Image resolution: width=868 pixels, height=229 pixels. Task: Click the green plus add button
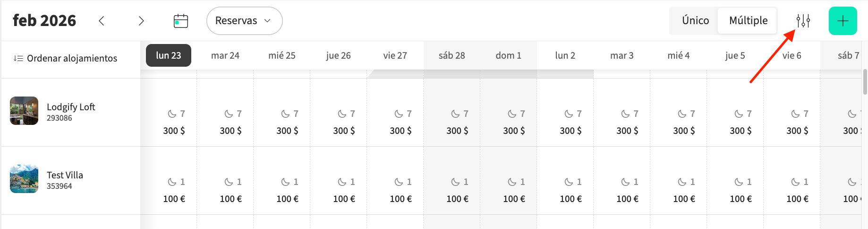842,21
